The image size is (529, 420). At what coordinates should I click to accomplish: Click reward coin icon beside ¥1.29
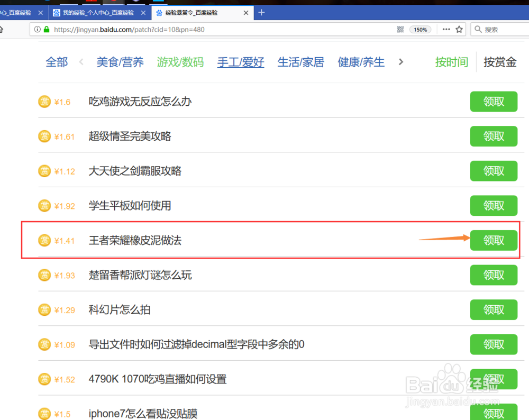(x=44, y=309)
